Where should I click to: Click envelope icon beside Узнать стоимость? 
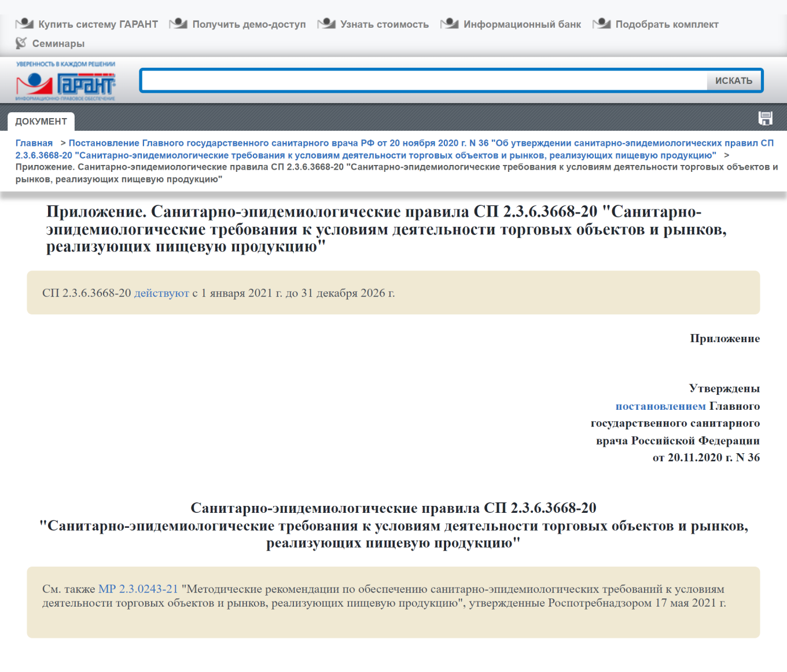(x=326, y=24)
